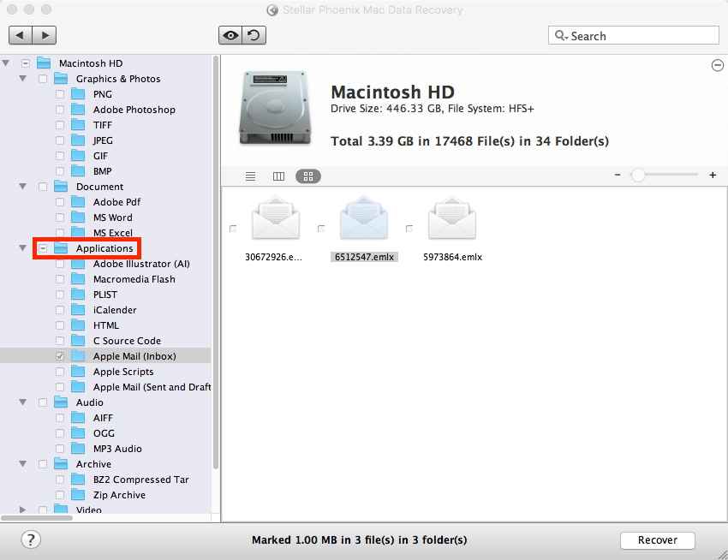Toggle checkbox beside 6512547.emlx file

click(x=321, y=229)
